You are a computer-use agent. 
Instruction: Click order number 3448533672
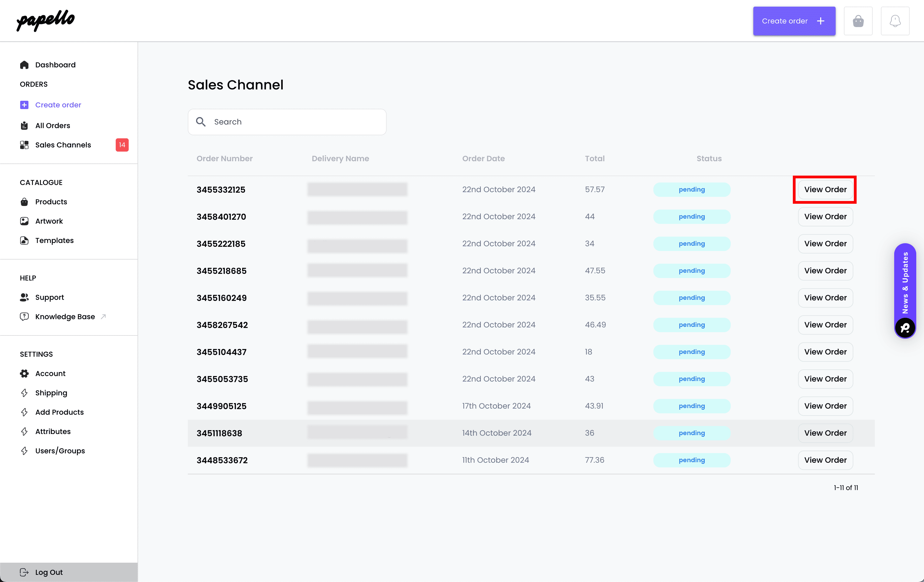coord(222,460)
